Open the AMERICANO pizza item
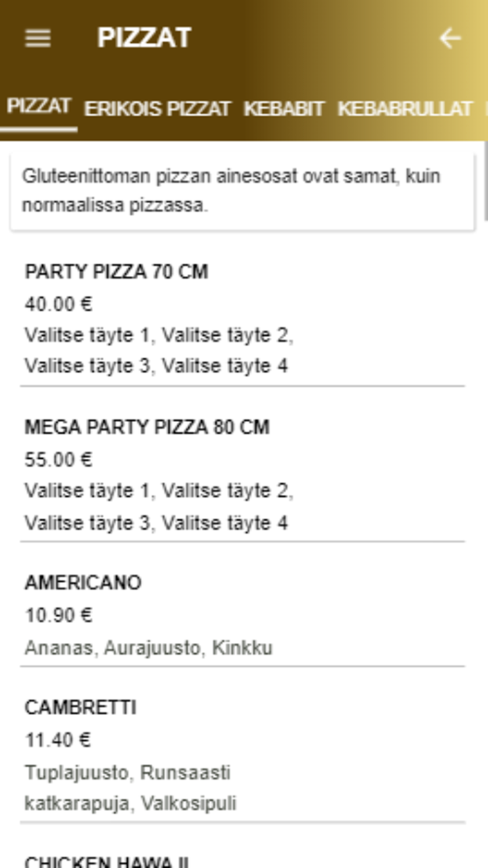 click(83, 582)
